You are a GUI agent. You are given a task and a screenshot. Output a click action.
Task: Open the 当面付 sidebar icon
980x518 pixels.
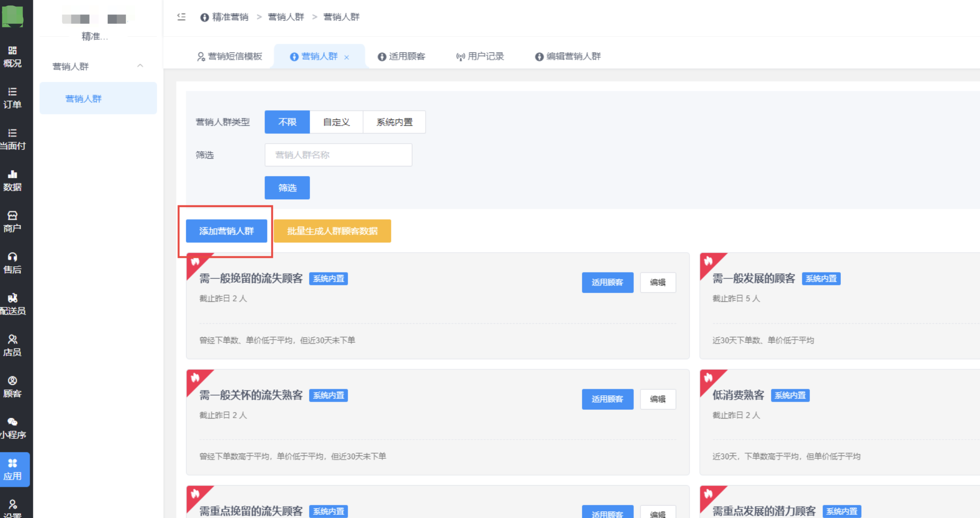point(12,139)
